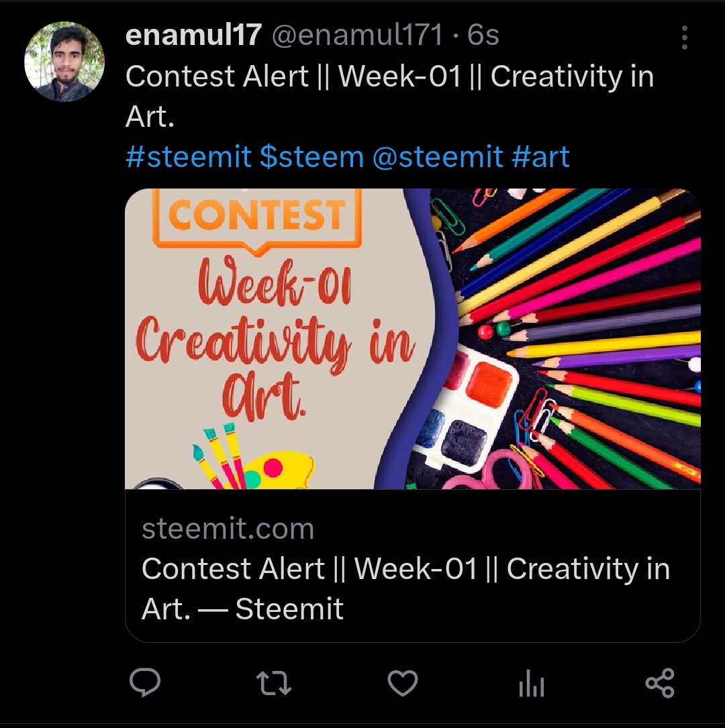Open link card title Contest Alert Steemit
The width and height of the screenshot is (725, 728).
(406, 588)
